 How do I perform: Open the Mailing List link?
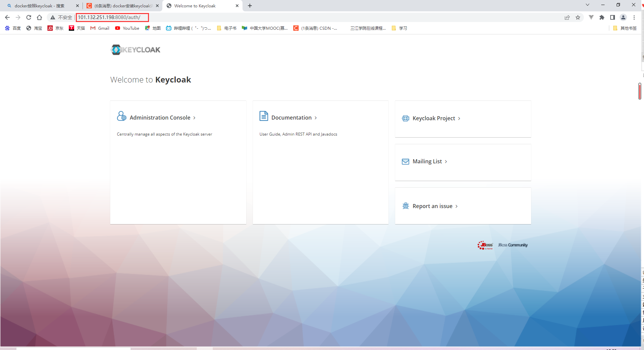(x=430, y=161)
